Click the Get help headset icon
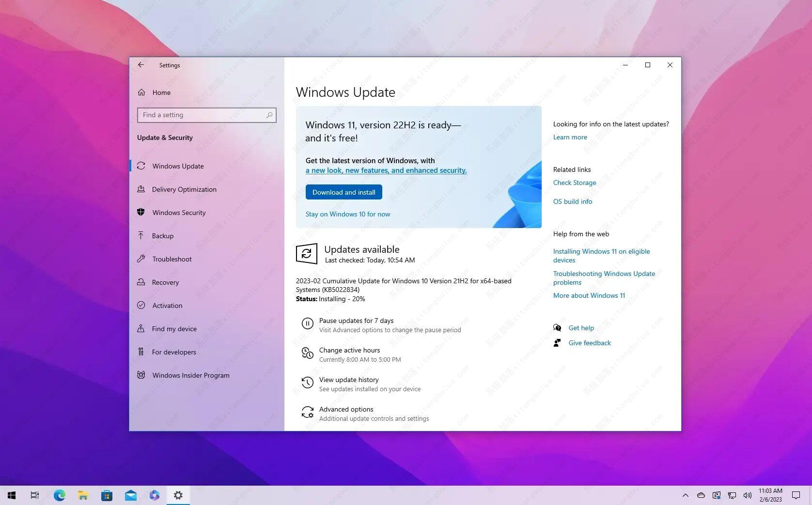Image resolution: width=812 pixels, height=505 pixels. 558,327
